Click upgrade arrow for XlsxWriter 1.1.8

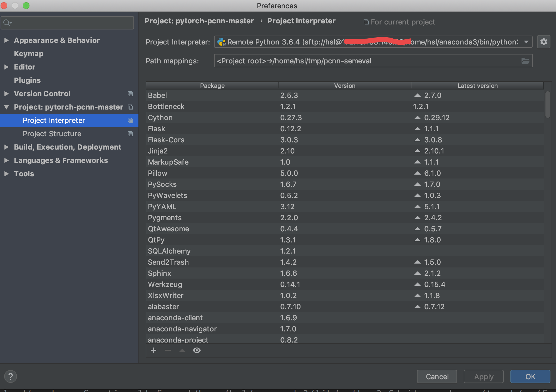pos(417,295)
